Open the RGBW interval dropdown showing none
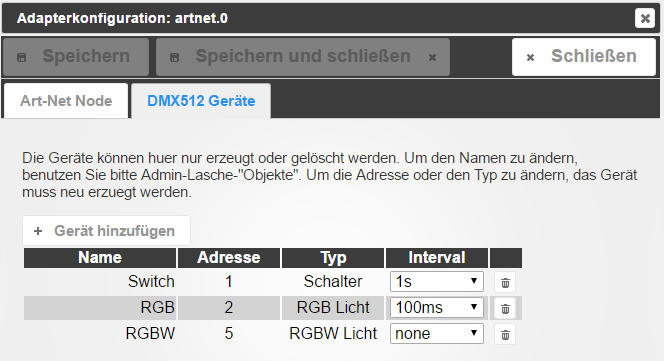 point(437,334)
